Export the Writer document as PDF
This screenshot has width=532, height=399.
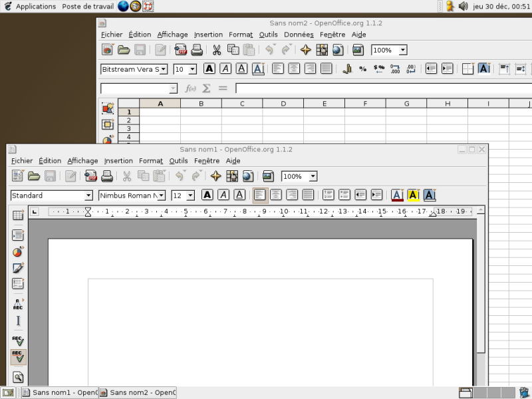pyautogui.click(x=90, y=176)
